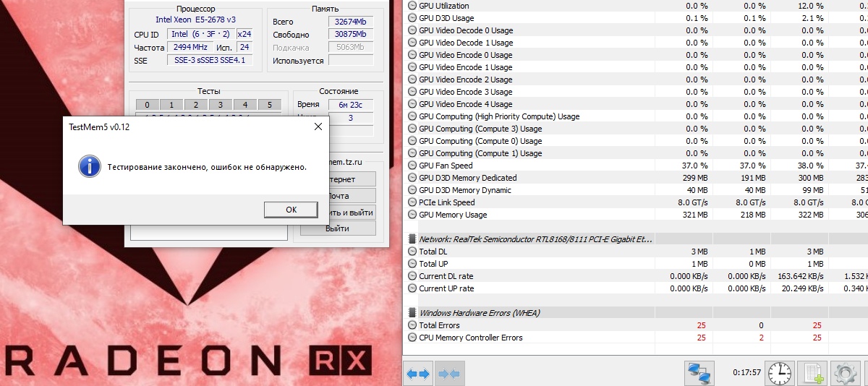Click the chip icon of Windows Hardware Errors header

412,313
